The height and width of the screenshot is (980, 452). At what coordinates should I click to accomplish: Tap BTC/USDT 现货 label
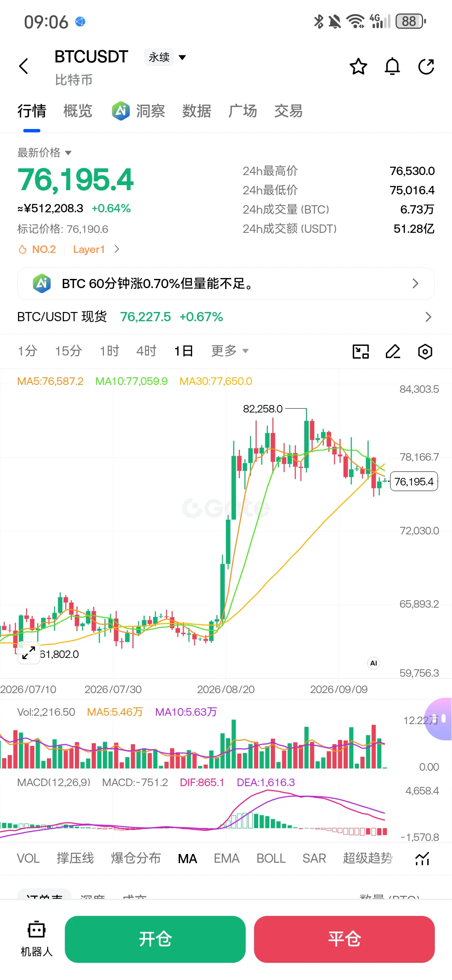62,317
